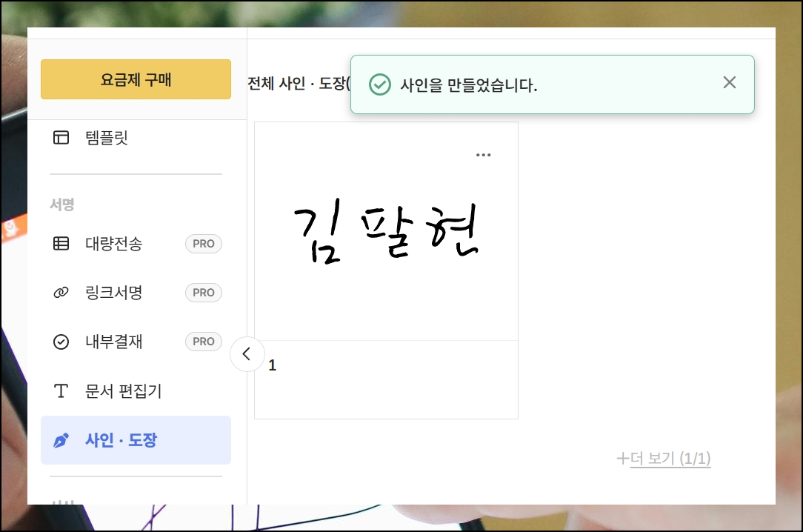Click the 내부결재 checkmark circle icon

coord(61,342)
